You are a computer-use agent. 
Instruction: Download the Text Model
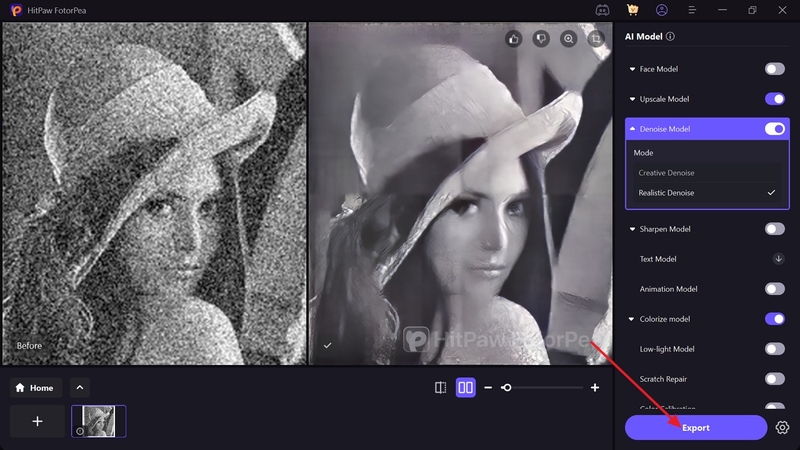[778, 259]
